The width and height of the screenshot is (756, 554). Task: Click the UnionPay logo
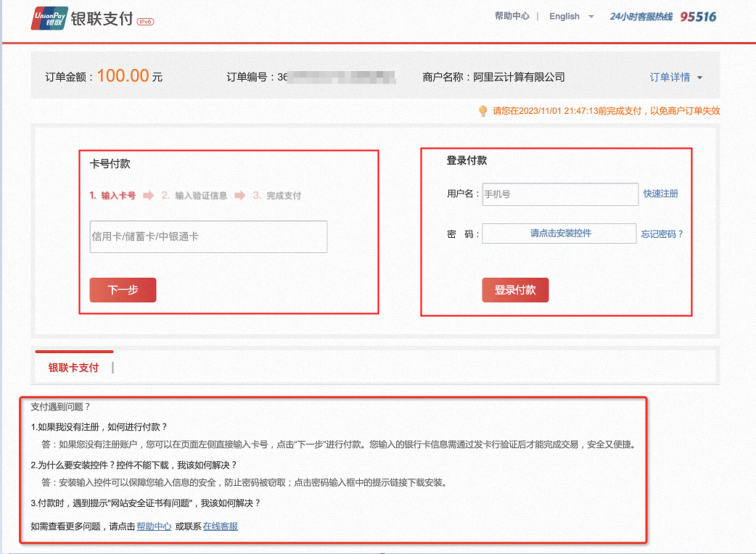point(49,18)
